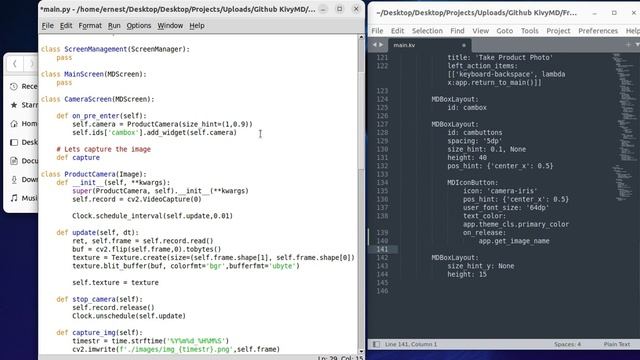Open the Format menu in IDLE

click(x=90, y=26)
